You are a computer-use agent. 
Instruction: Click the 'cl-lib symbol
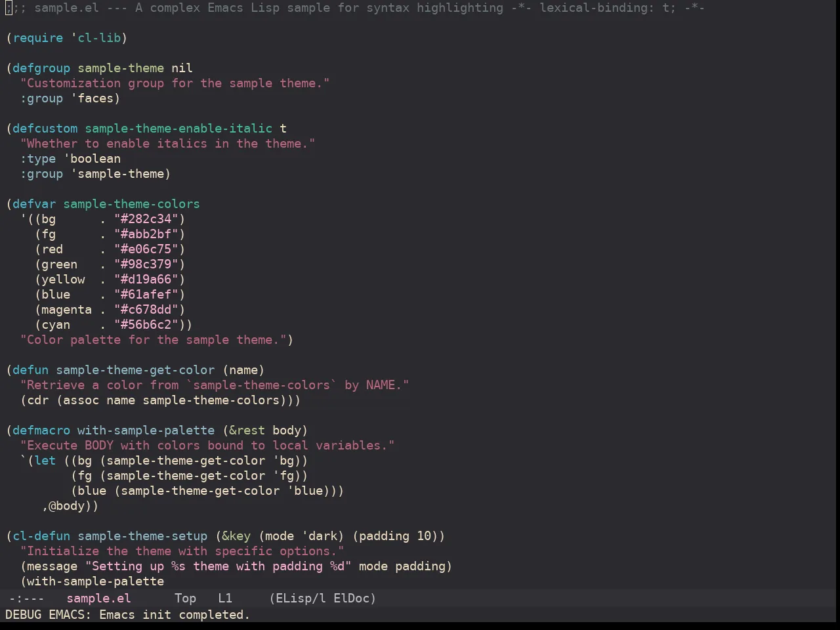96,38
